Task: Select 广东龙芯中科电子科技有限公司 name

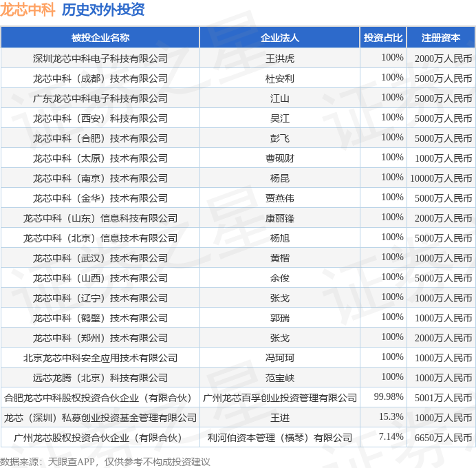Action: coord(100,98)
